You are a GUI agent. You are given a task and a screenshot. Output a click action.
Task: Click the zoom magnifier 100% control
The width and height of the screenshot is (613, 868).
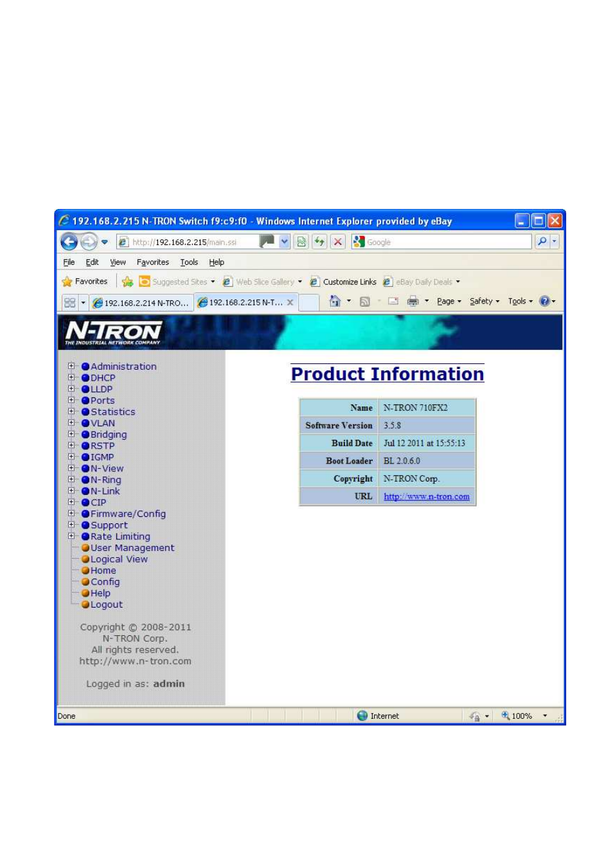point(517,716)
